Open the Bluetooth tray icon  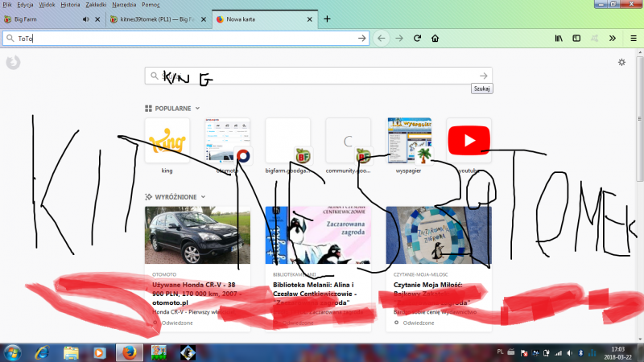click(x=580, y=353)
